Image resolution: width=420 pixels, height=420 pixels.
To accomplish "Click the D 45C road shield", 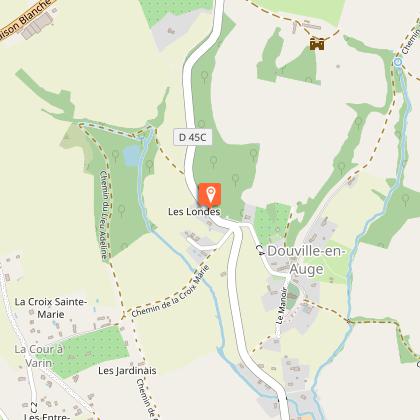I will (x=192, y=137).
